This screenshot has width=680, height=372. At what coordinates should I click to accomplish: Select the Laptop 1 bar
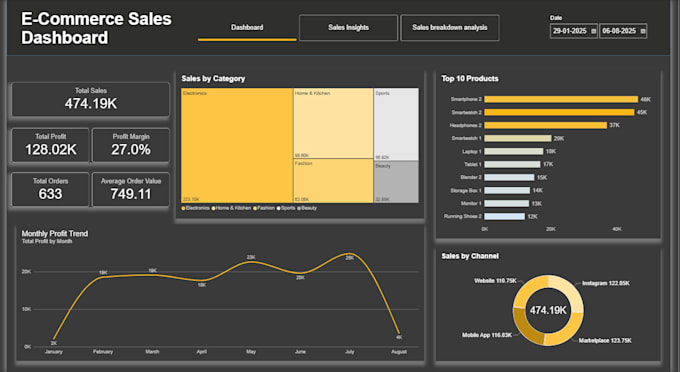[x=513, y=151]
